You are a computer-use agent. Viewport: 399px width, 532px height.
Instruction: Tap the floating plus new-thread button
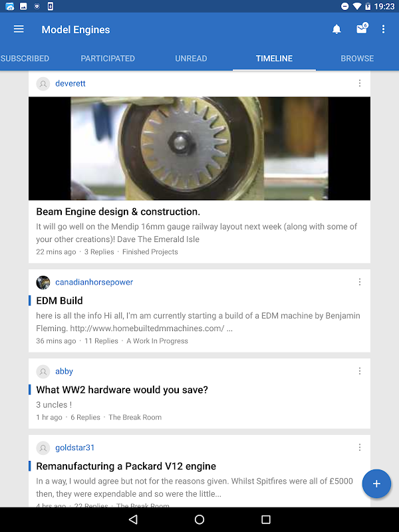click(376, 484)
